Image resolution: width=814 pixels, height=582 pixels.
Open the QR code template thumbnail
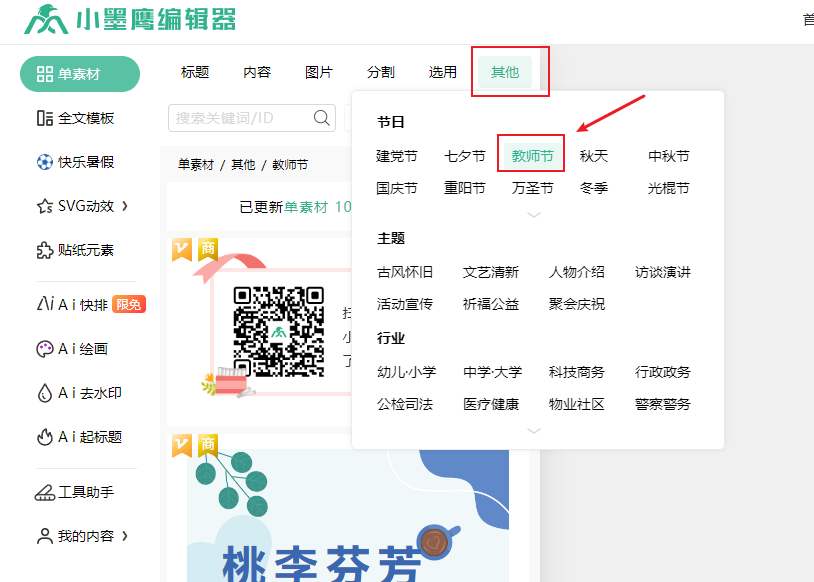coord(261,332)
